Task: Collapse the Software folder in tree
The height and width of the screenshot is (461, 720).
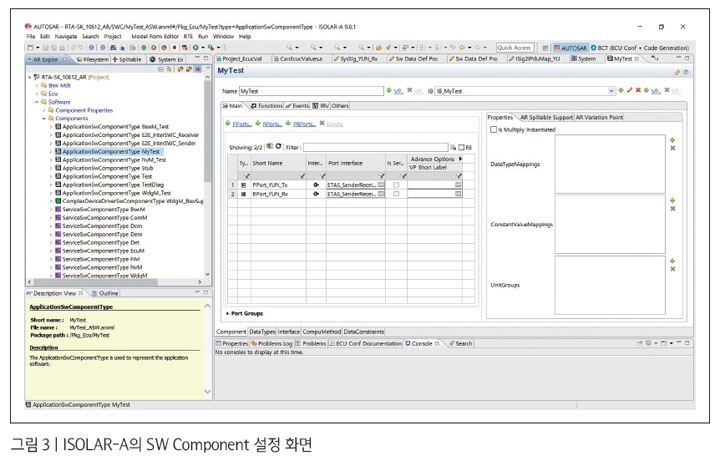Action: pos(38,102)
